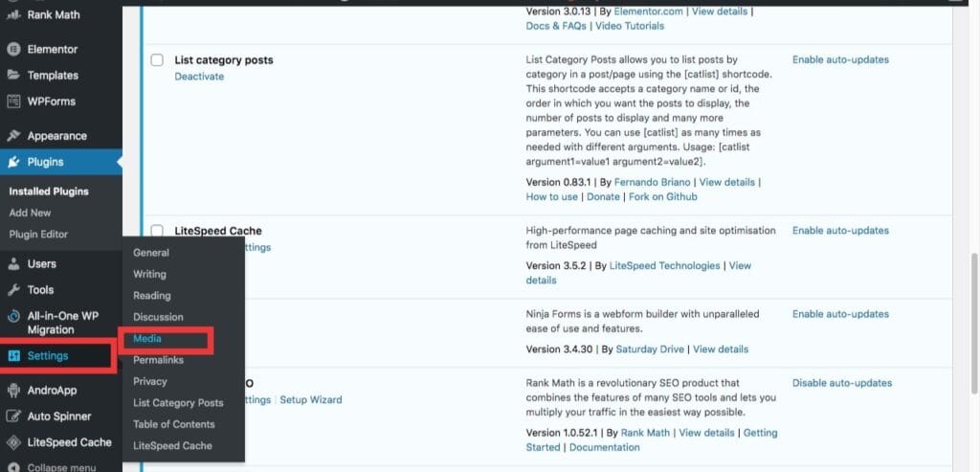Open Elementor menu in sidebar
Image resolution: width=980 pixels, height=472 pixels.
(53, 50)
